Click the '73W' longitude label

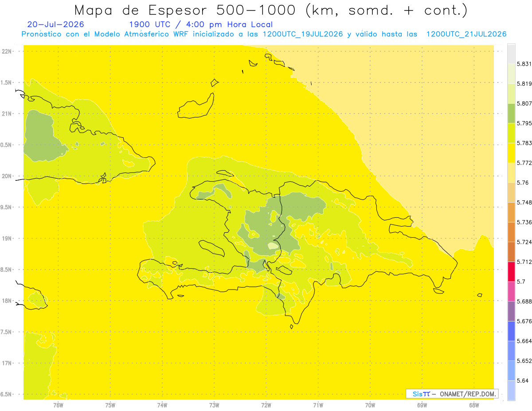click(214, 405)
